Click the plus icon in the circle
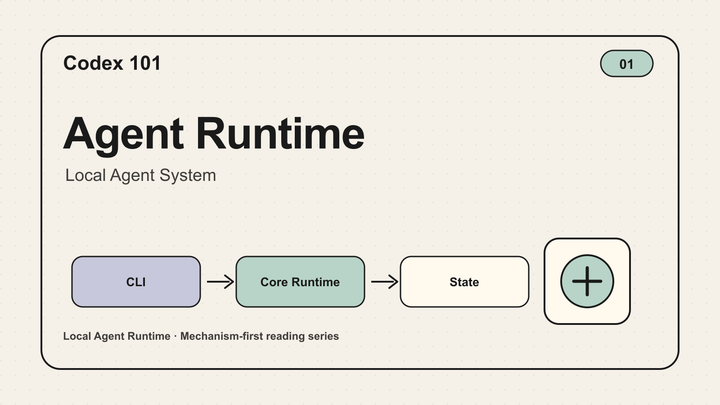Image resolution: width=720 pixels, height=405 pixels. [x=587, y=281]
